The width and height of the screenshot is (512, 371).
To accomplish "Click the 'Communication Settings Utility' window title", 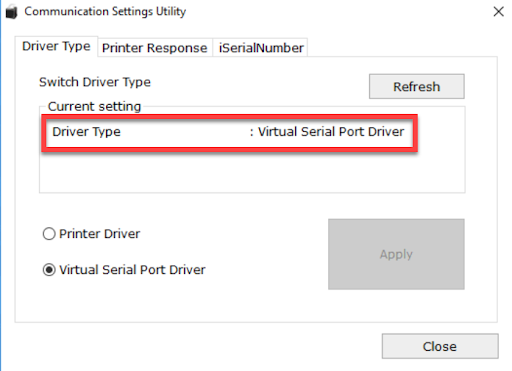I will click(x=105, y=12).
